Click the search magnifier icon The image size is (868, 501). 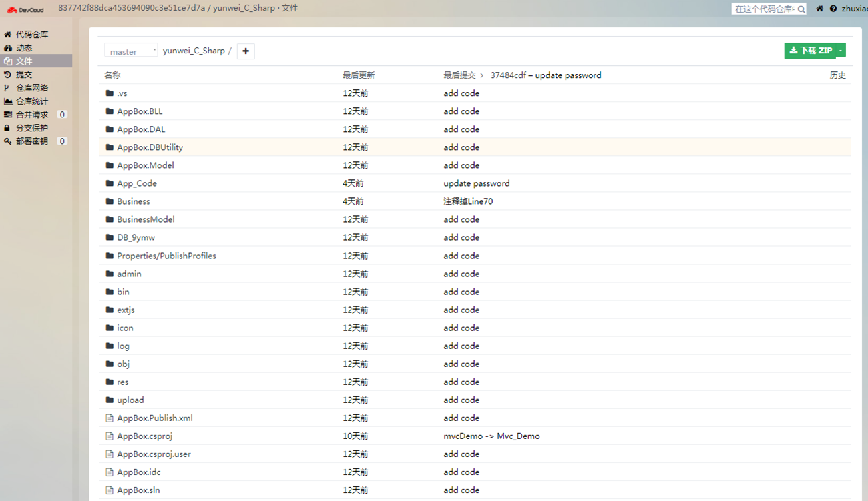pos(801,9)
